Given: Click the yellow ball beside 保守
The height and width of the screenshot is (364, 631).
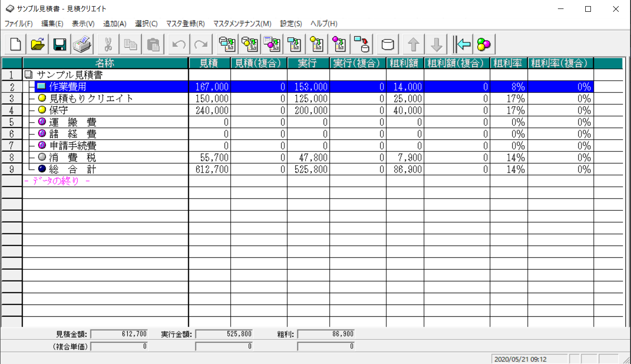Looking at the screenshot, I should (x=42, y=110).
